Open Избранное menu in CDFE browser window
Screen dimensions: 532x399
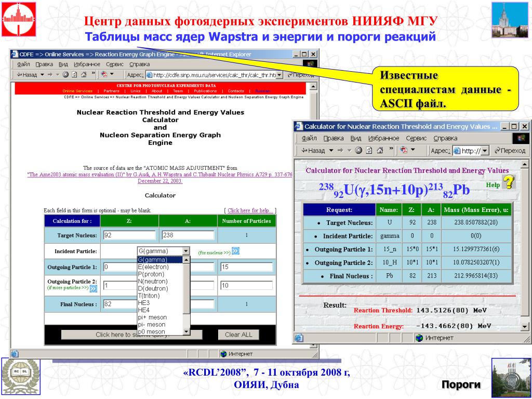point(87,64)
